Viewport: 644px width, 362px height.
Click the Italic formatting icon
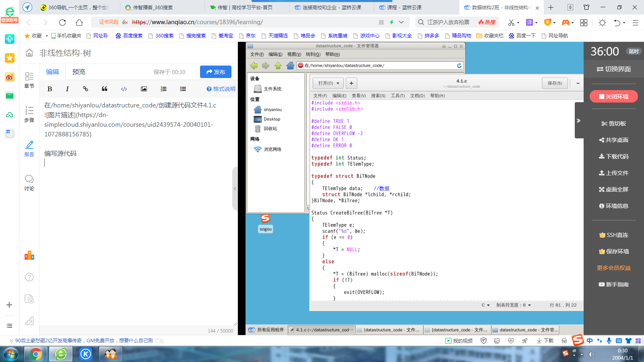(67, 89)
